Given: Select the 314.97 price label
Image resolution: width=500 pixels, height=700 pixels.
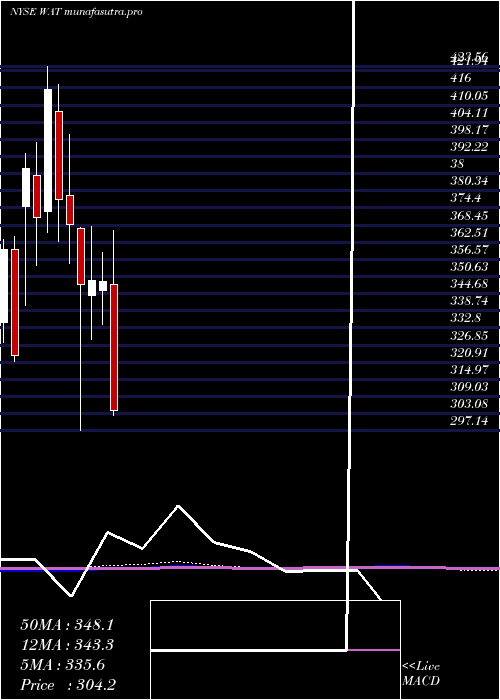Looking at the screenshot, I should point(469,370).
